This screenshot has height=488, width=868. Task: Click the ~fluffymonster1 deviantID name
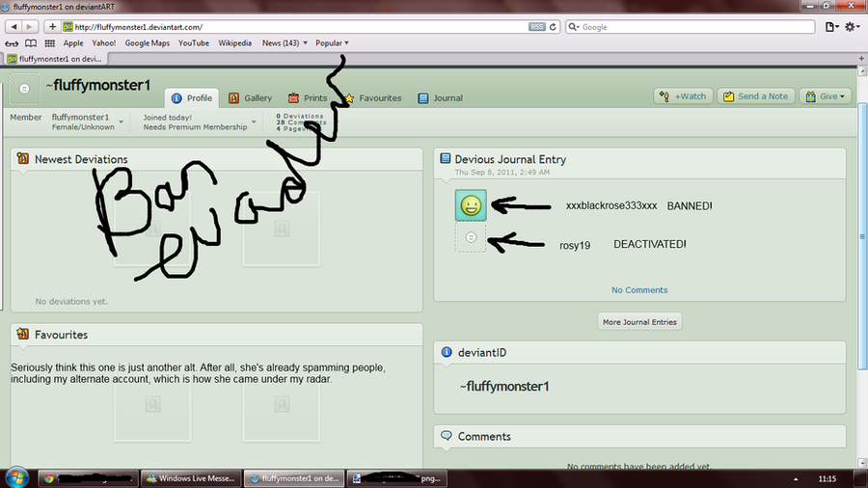(x=504, y=386)
